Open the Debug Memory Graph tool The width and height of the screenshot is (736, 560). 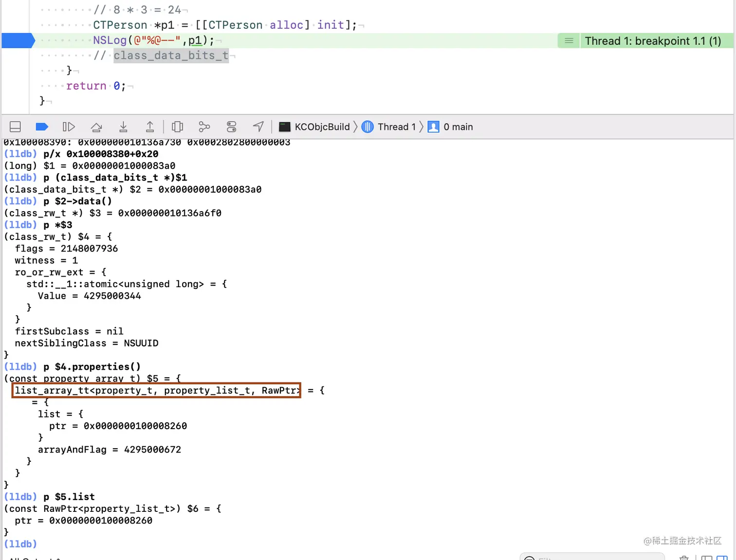click(204, 127)
